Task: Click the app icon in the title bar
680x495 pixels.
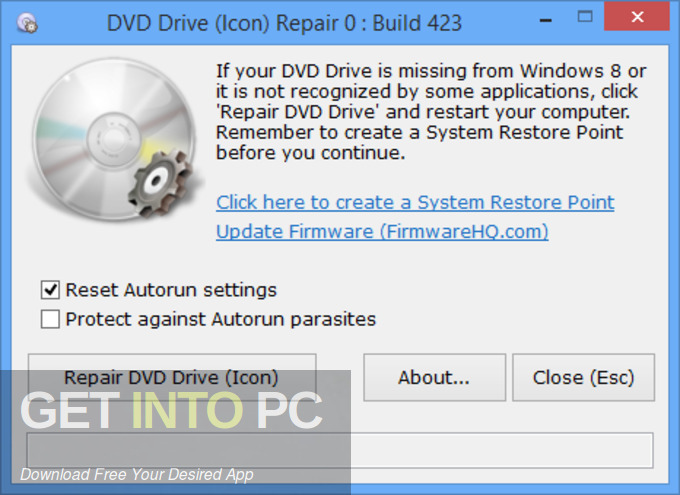Action: pos(29,21)
